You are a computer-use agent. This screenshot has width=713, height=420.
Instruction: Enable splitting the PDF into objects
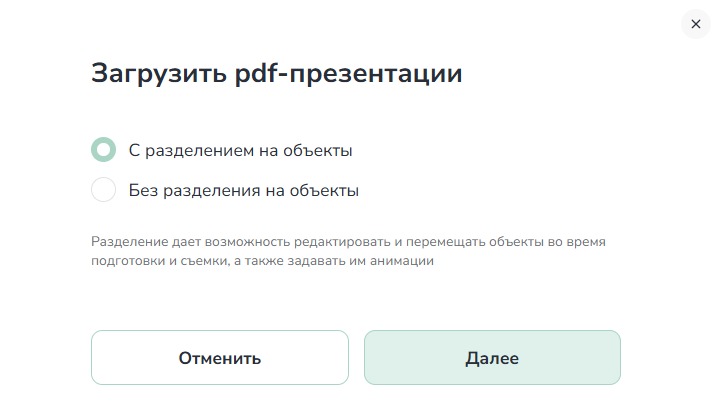(x=103, y=151)
